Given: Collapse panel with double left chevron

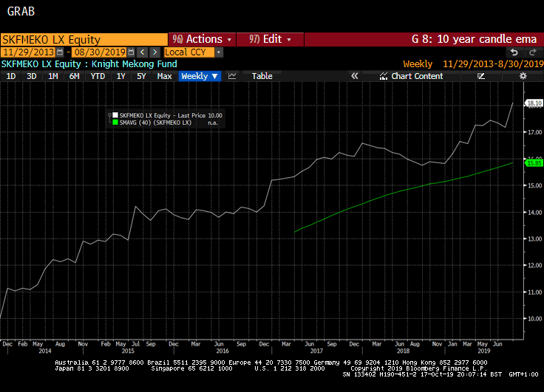Looking at the screenshot, I should tap(354, 76).
